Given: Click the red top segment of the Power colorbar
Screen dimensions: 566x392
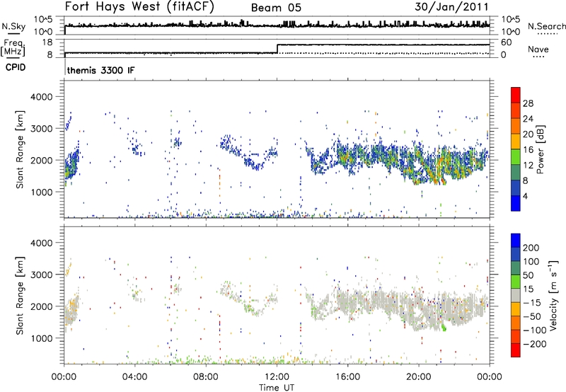Looking at the screenshot, I should coord(516,95).
